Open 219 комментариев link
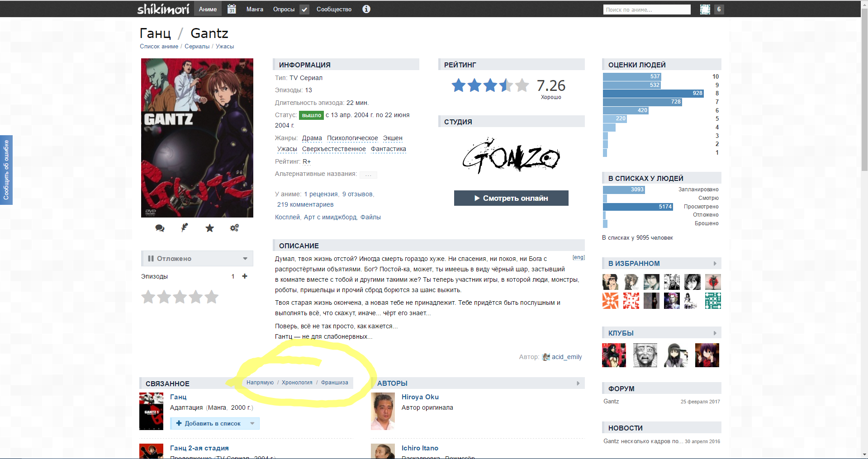Screen dimensions: 868x459 pyautogui.click(x=305, y=205)
